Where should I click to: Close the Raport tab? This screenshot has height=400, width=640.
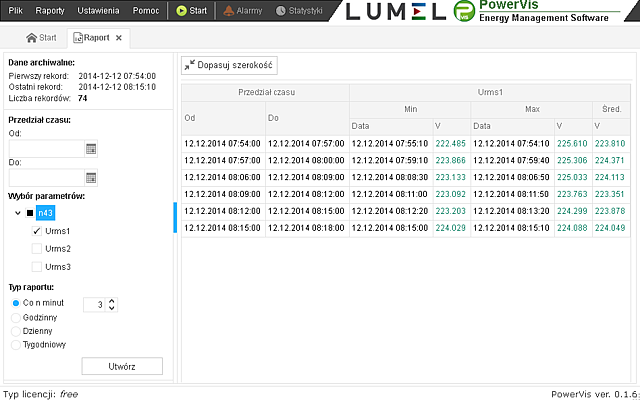[x=119, y=38]
